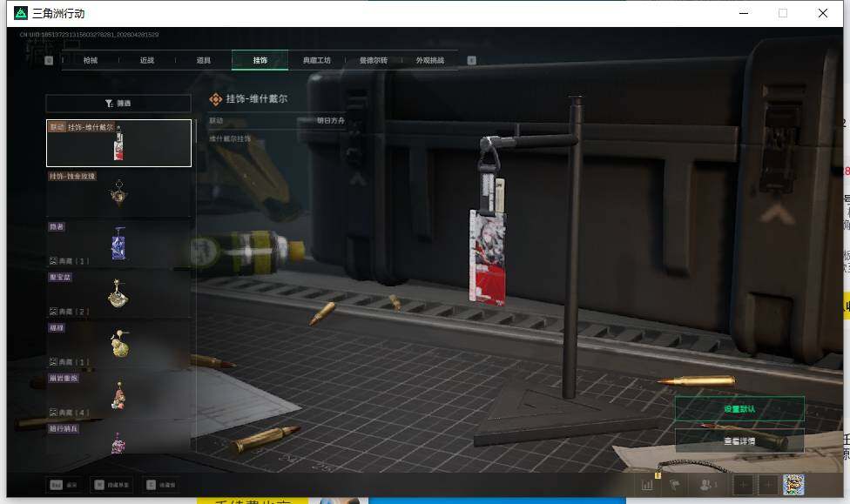
Task: Click the 维什戴尔挂饰 description text
Action: (x=231, y=138)
